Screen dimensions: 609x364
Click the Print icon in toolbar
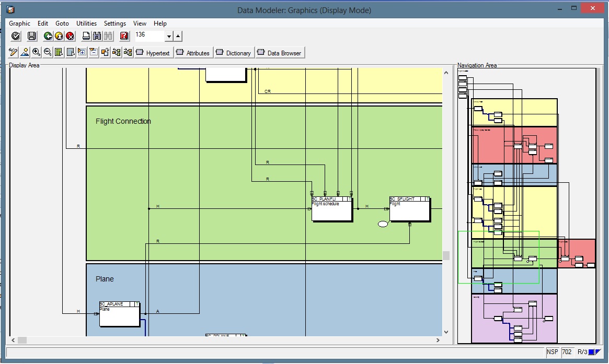(x=87, y=36)
